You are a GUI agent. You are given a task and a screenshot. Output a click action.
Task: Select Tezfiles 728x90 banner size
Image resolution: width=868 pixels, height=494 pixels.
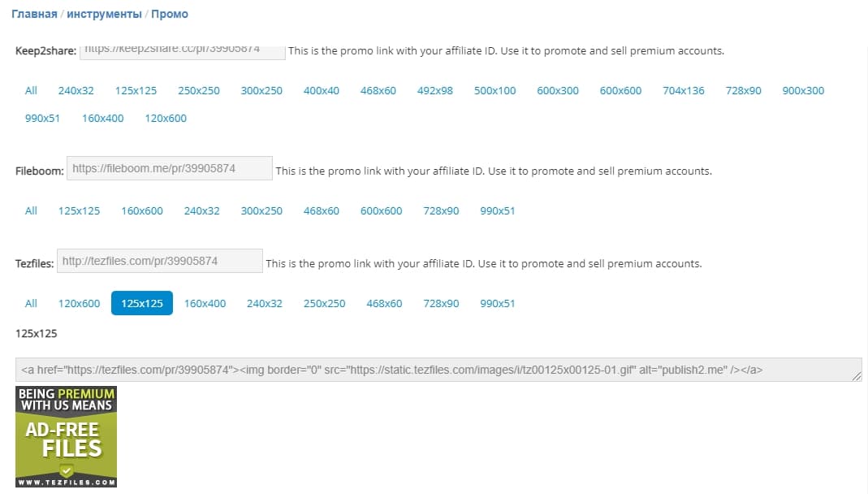click(x=441, y=303)
